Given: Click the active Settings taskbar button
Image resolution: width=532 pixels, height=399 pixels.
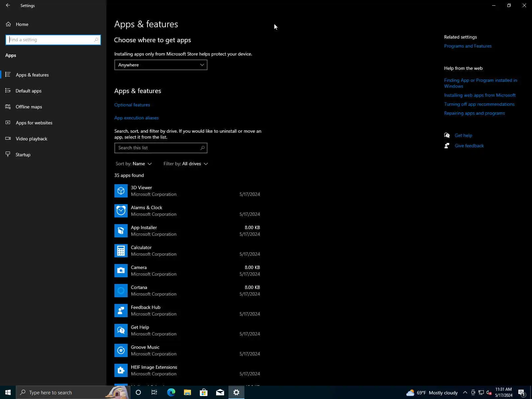Looking at the screenshot, I should (236, 392).
